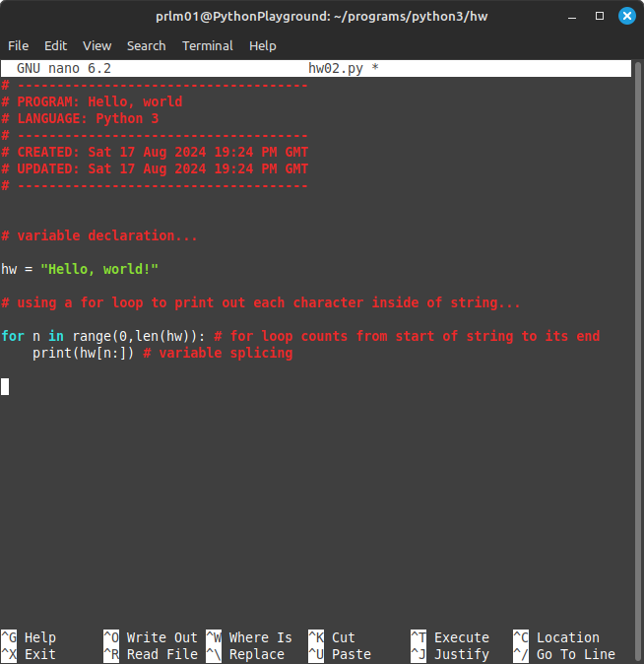Maximize the terminal window
The image size is (644, 664).
pos(600,16)
